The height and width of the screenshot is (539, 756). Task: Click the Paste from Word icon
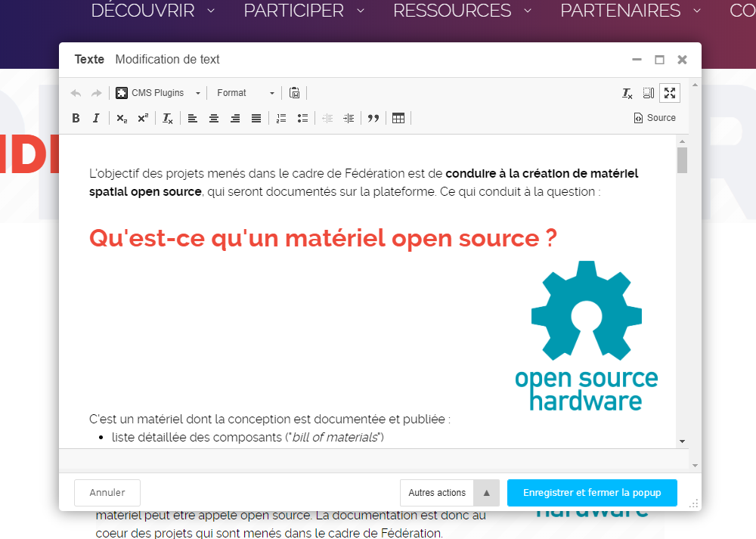(295, 93)
